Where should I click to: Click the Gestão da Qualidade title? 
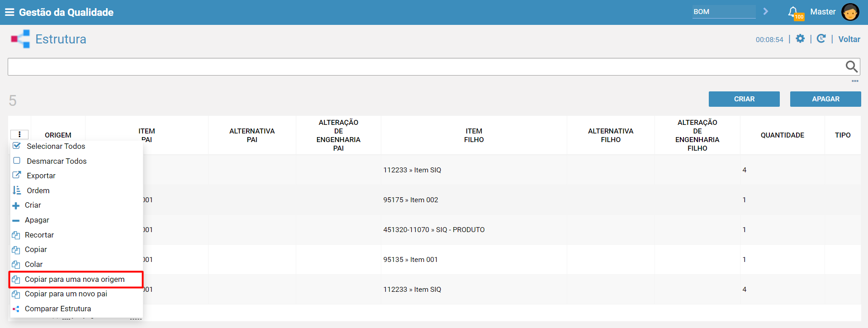66,12
